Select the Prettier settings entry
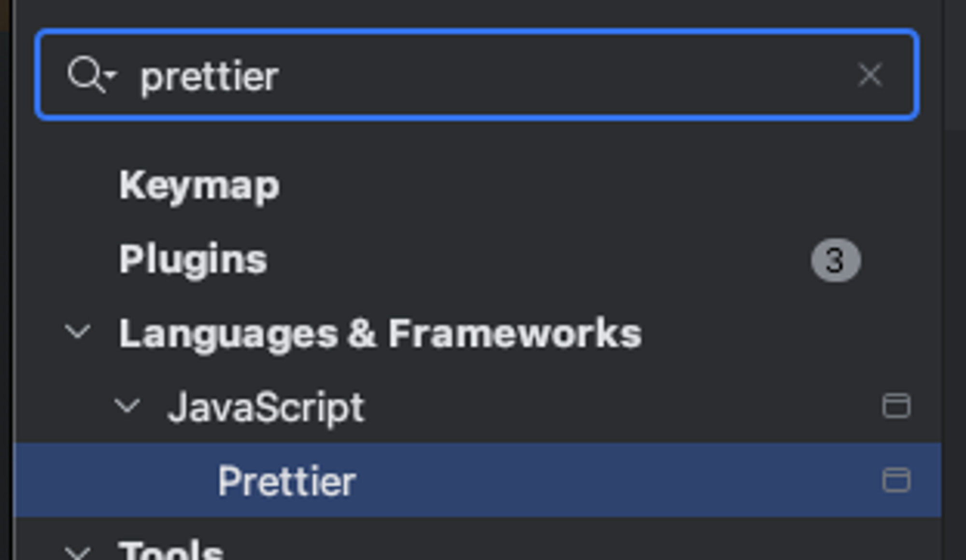Viewport: 966px width, 560px height. [x=288, y=480]
